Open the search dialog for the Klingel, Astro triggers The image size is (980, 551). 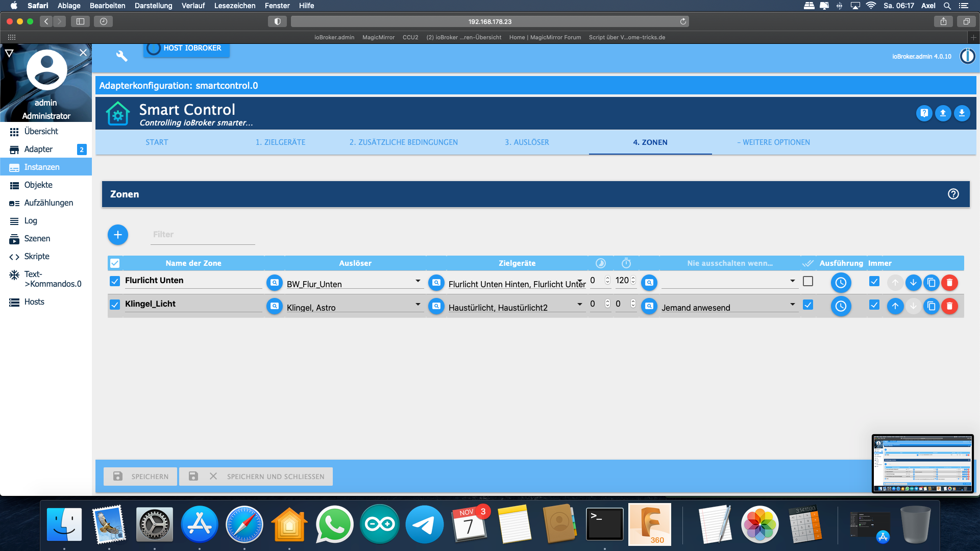coord(275,306)
